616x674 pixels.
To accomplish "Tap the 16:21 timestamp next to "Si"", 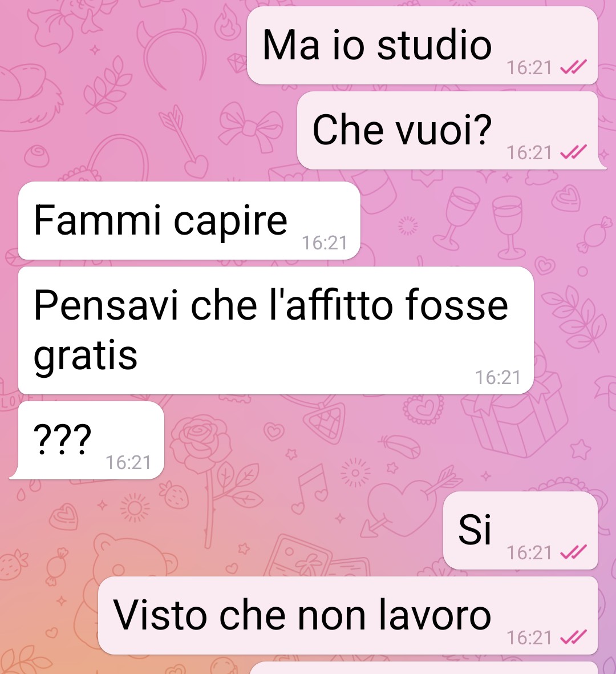I will 529,553.
